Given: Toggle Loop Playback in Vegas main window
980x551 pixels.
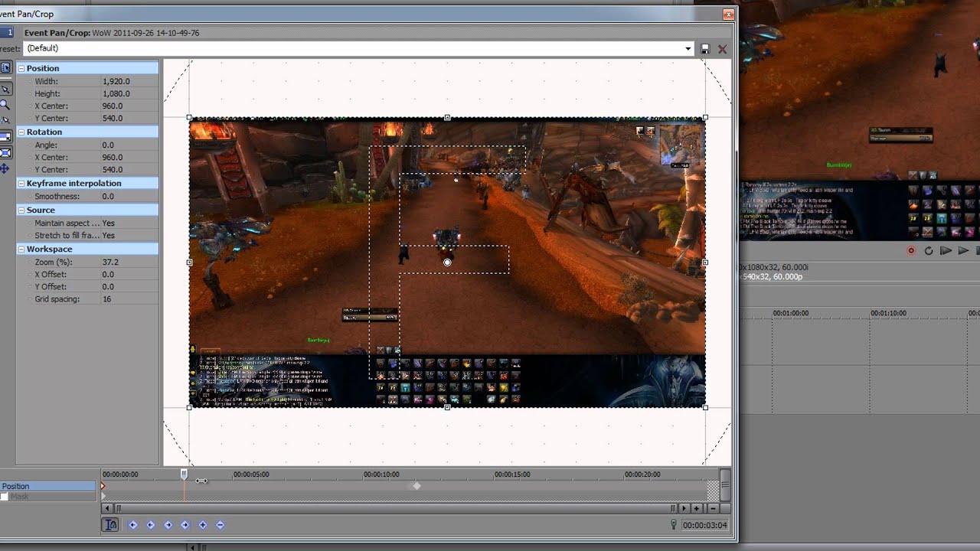Looking at the screenshot, I should [x=929, y=250].
